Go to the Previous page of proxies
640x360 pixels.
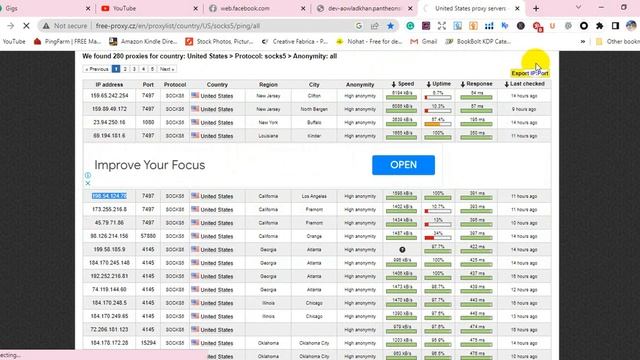coord(97,69)
